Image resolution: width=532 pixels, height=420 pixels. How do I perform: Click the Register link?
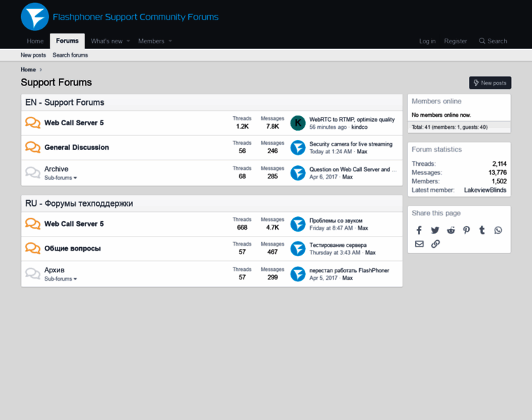point(455,41)
